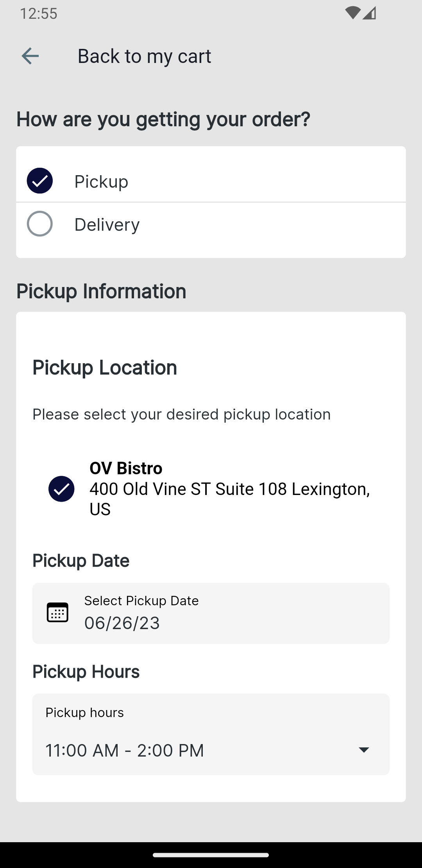The height and width of the screenshot is (868, 422).
Task: Select the Delivery radio button
Action: pyautogui.click(x=39, y=224)
